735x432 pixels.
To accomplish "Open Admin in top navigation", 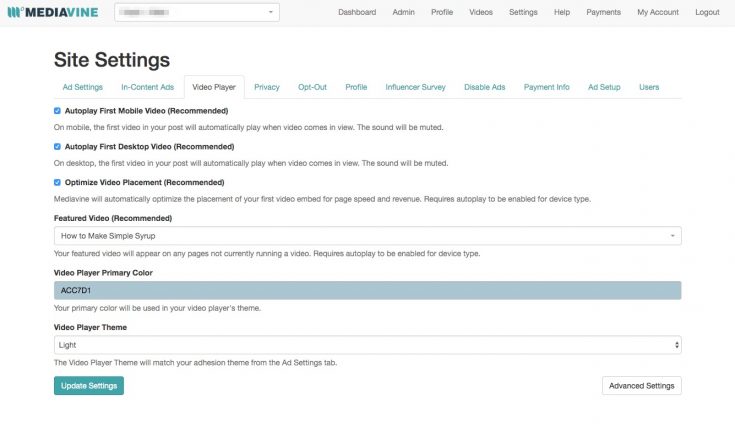I will (x=404, y=12).
